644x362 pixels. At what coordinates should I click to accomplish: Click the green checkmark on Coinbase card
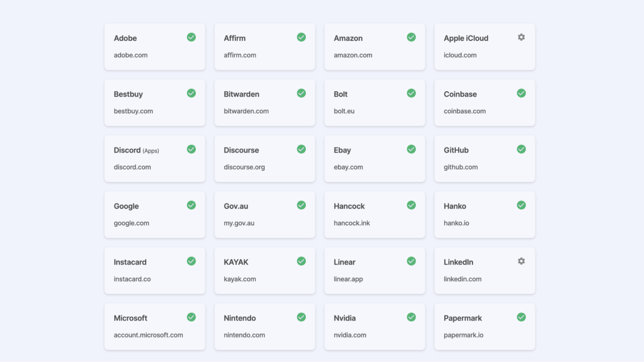point(521,93)
